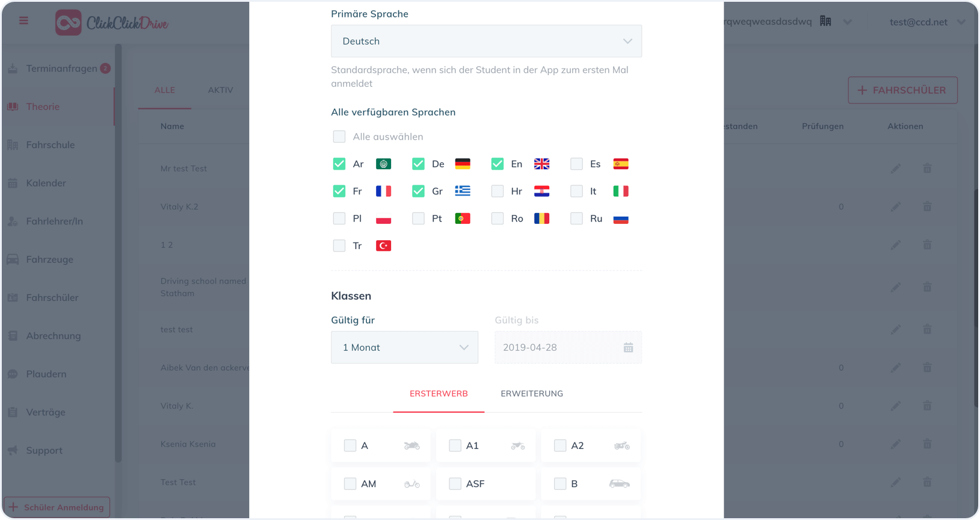Click the Romanian flag icon
This screenshot has width=980, height=520.
pyautogui.click(x=541, y=218)
